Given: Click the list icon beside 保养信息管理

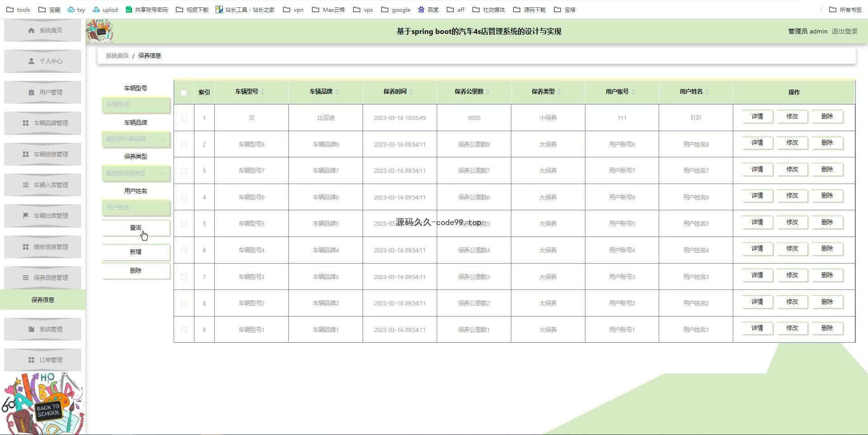Looking at the screenshot, I should coord(26,278).
